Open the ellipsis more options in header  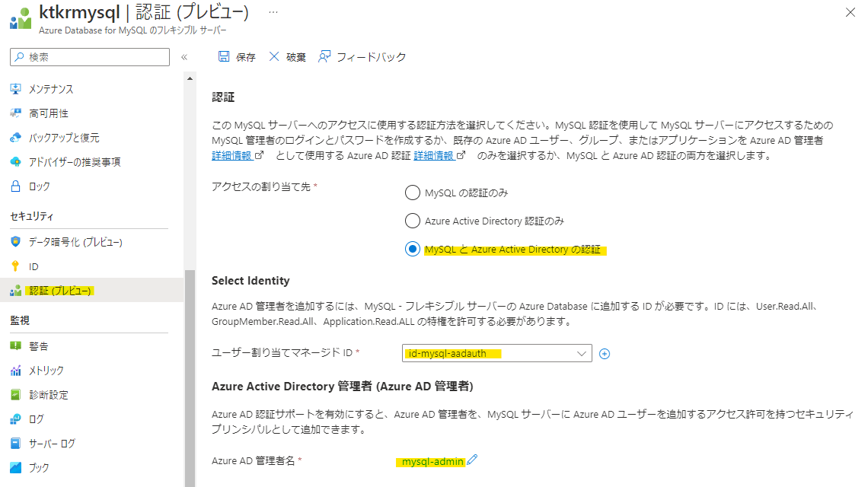click(x=273, y=11)
